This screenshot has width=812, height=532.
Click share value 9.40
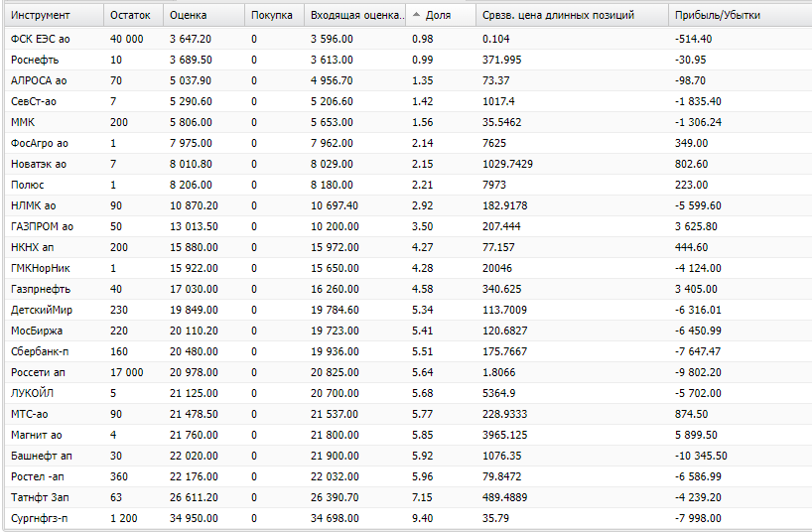[x=423, y=518]
